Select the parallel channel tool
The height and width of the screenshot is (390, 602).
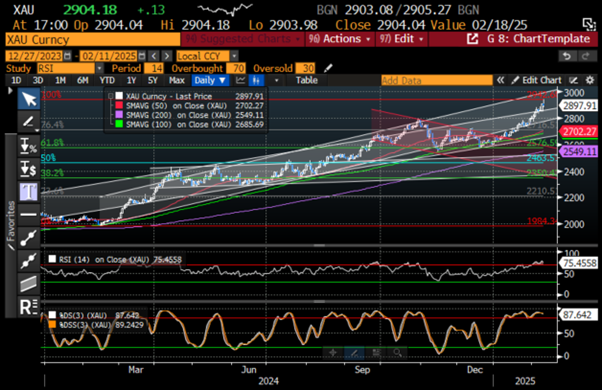click(x=29, y=284)
